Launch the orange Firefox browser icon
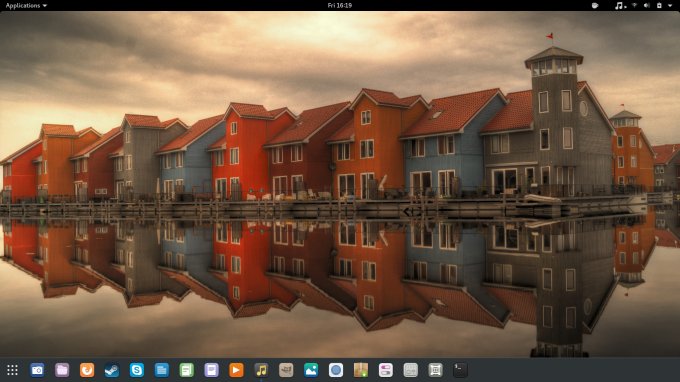This screenshot has height=382, width=680. click(87, 370)
